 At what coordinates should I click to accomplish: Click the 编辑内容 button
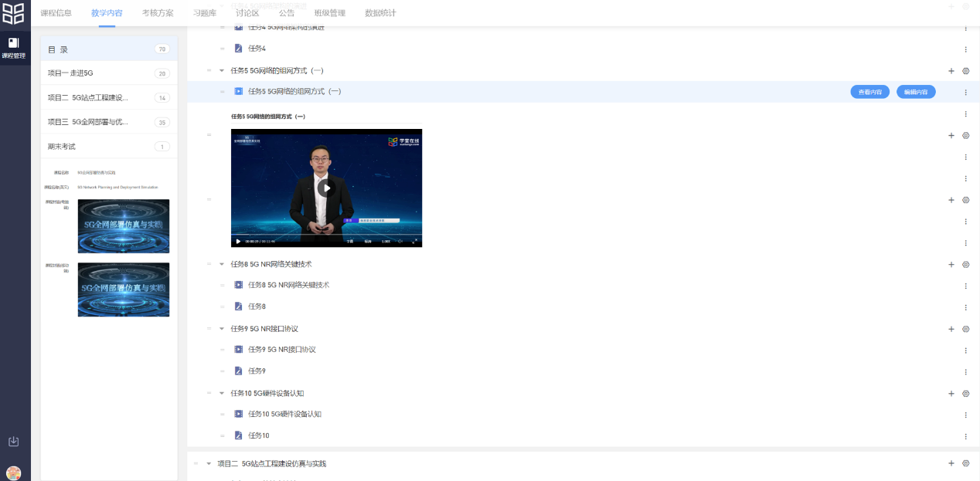916,92
